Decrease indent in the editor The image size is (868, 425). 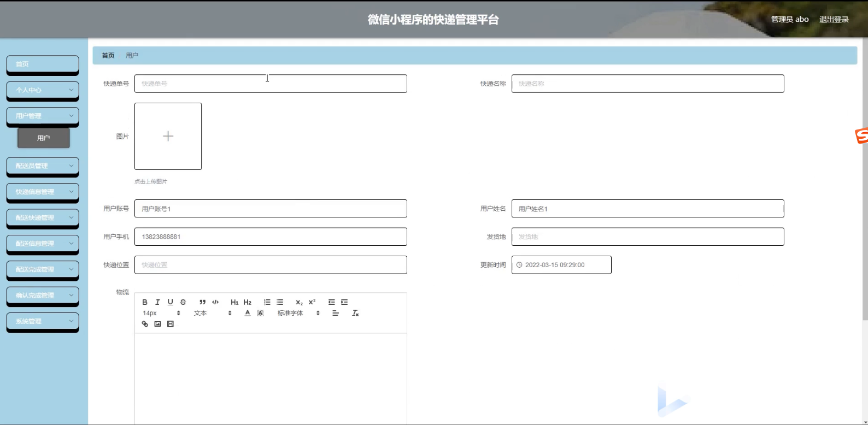331,302
